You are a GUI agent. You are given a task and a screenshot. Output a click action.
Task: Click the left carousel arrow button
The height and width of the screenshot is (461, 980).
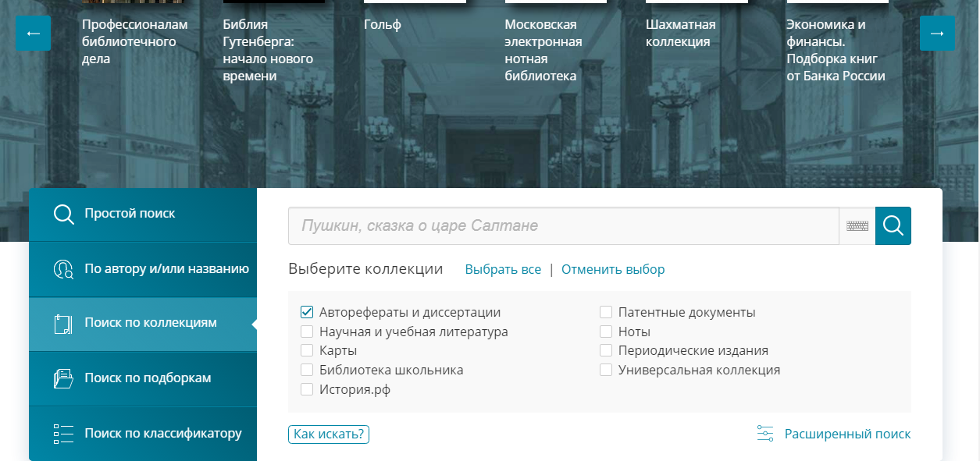coord(33,34)
